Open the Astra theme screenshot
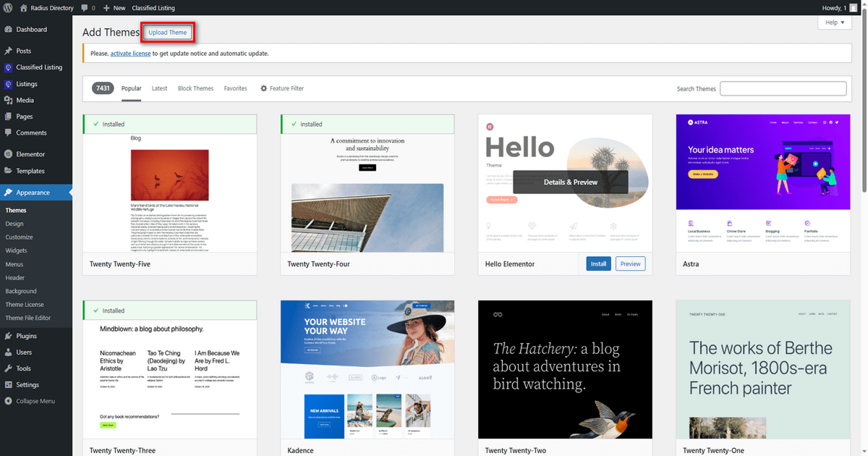The height and width of the screenshot is (456, 868). tap(763, 183)
